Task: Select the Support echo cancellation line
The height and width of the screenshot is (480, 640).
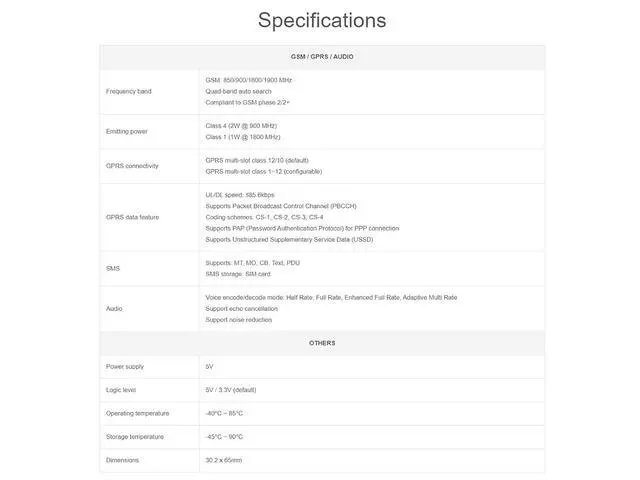Action: [242, 309]
